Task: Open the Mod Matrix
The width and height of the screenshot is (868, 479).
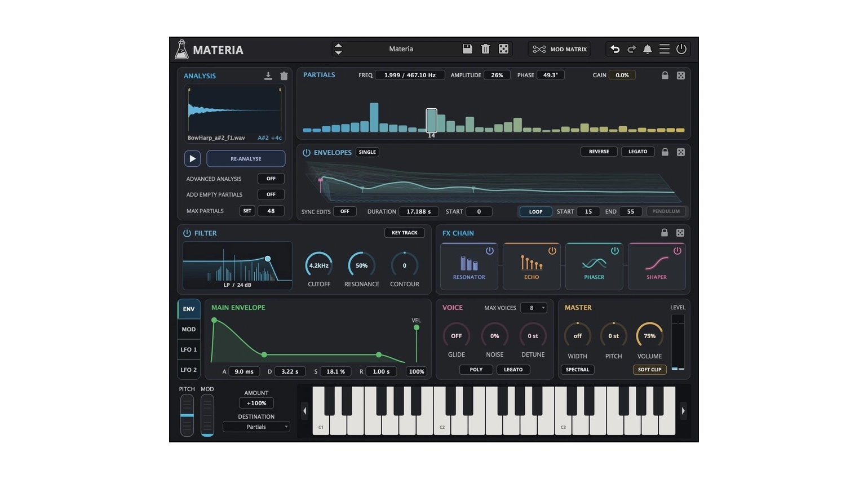Action: (x=560, y=49)
